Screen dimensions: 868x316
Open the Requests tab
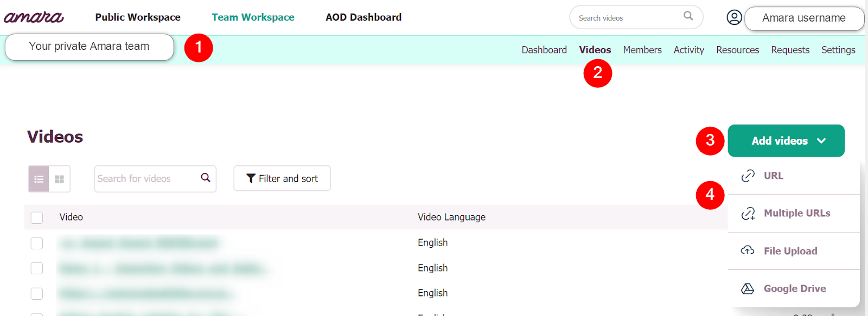tap(790, 50)
